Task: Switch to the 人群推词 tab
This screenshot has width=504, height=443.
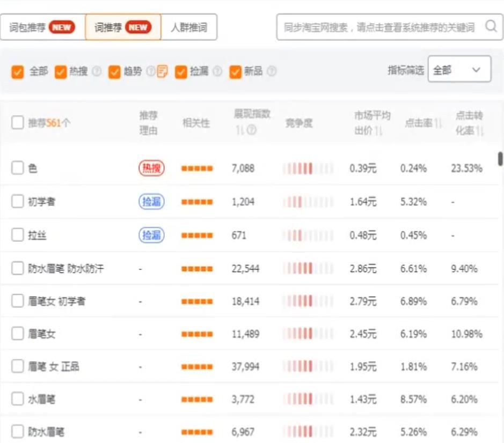Action: (189, 27)
